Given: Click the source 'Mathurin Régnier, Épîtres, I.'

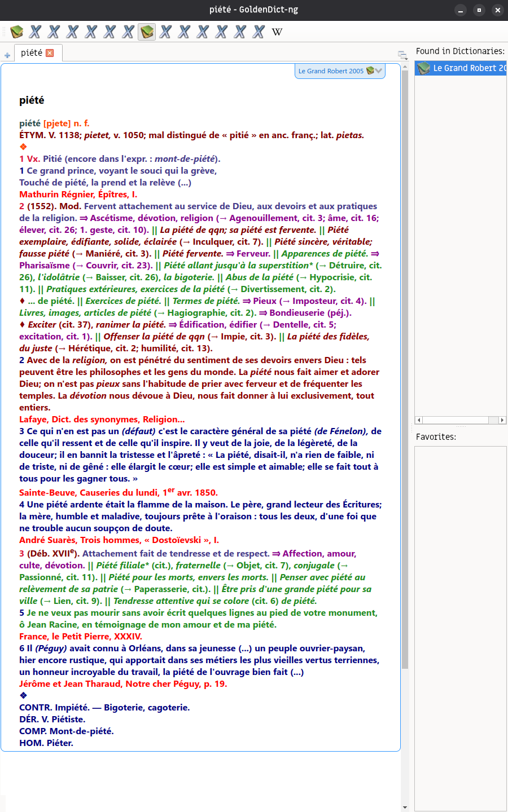Looking at the screenshot, I should pyautogui.click(x=78, y=195).
